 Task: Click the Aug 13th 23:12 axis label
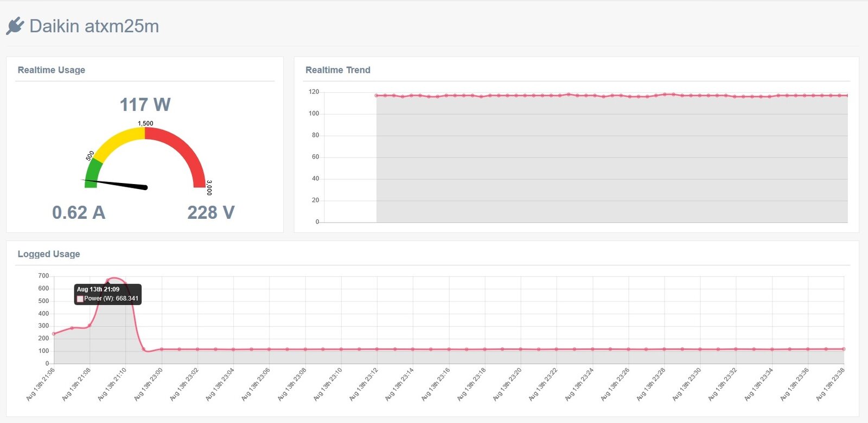(x=363, y=384)
